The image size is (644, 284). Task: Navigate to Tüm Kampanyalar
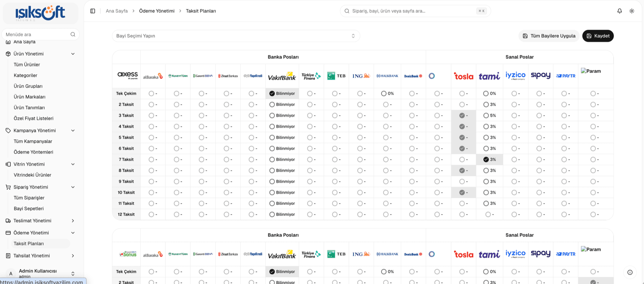tap(33, 141)
